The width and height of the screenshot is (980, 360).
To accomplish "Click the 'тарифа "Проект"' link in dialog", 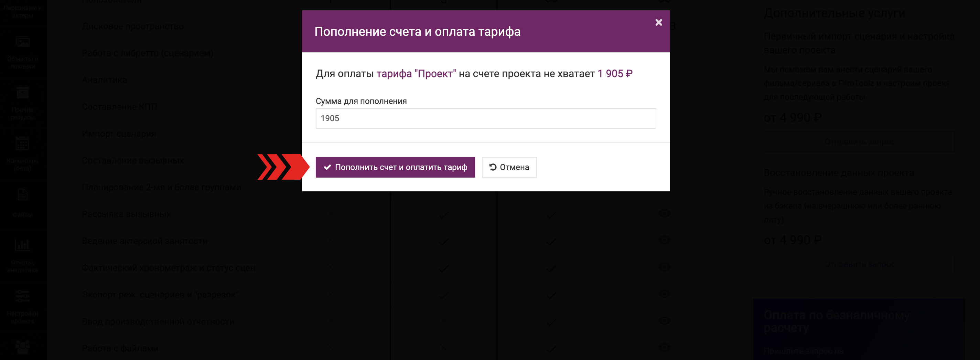I will coord(416,74).
